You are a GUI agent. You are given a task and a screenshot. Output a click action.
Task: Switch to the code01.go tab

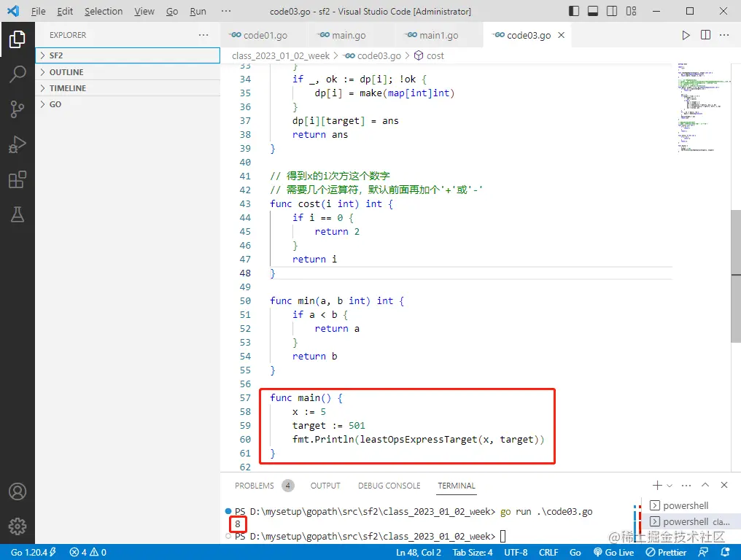tap(264, 35)
